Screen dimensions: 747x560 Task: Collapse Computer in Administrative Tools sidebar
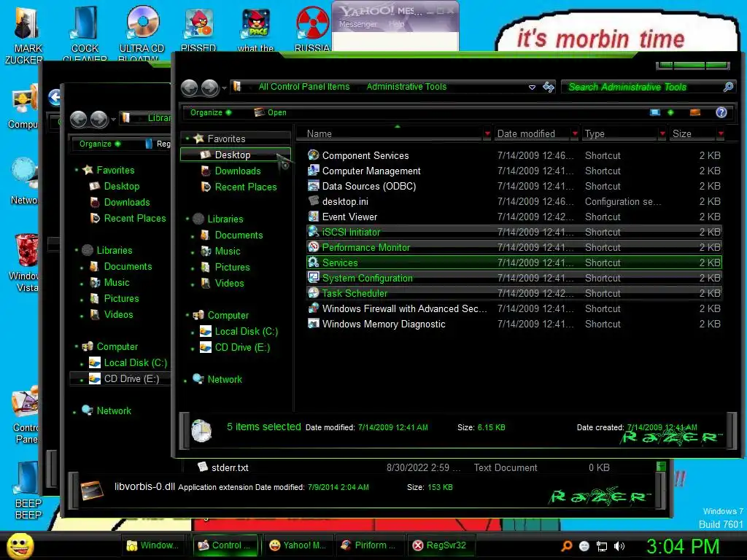pyautogui.click(x=187, y=315)
